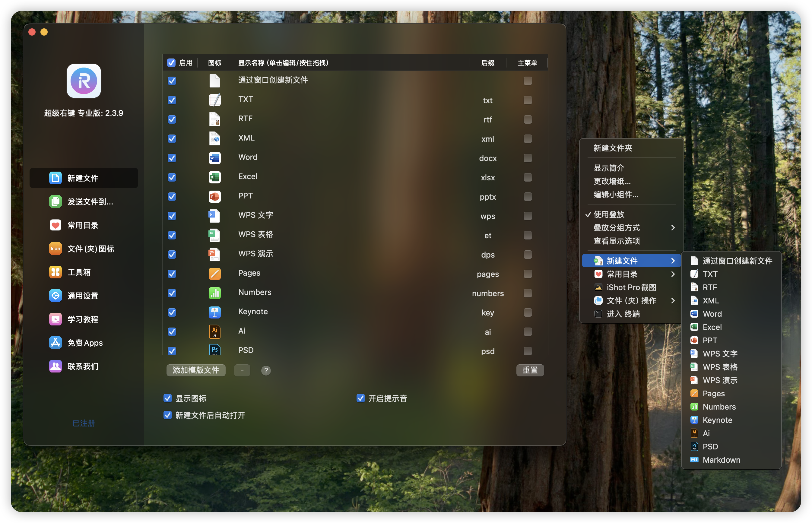The height and width of the screenshot is (523, 812).
Task: Open the 工具箱 sidebar section
Action: [x=79, y=272]
